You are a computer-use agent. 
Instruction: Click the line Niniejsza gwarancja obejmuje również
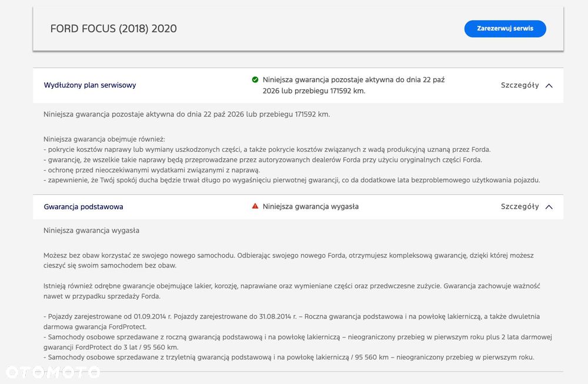click(x=104, y=139)
